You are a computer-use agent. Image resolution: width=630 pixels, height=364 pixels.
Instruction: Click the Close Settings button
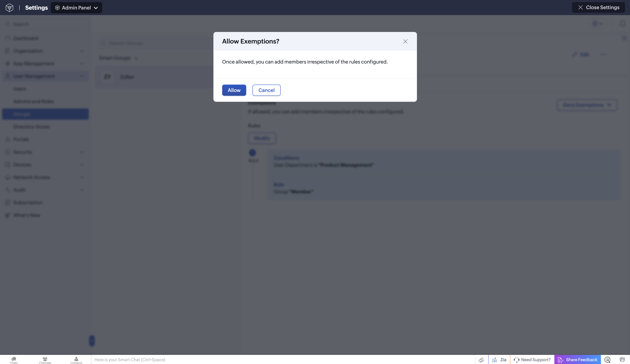click(599, 8)
